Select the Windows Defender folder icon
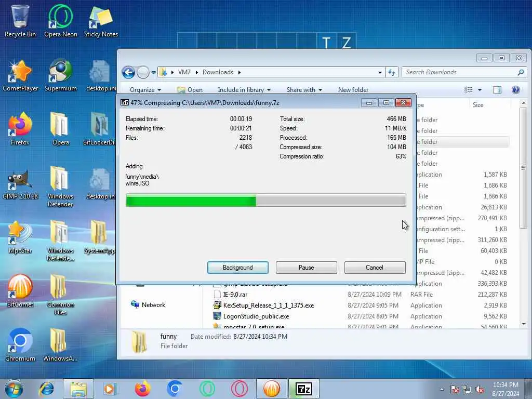 click(x=60, y=187)
